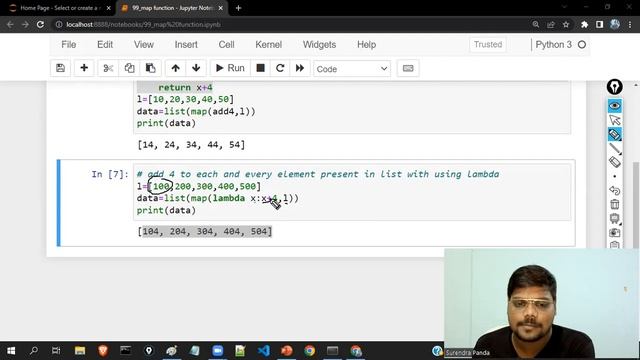The image size is (640, 360).
Task: Open Zoom from the taskbar
Action: [218, 351]
